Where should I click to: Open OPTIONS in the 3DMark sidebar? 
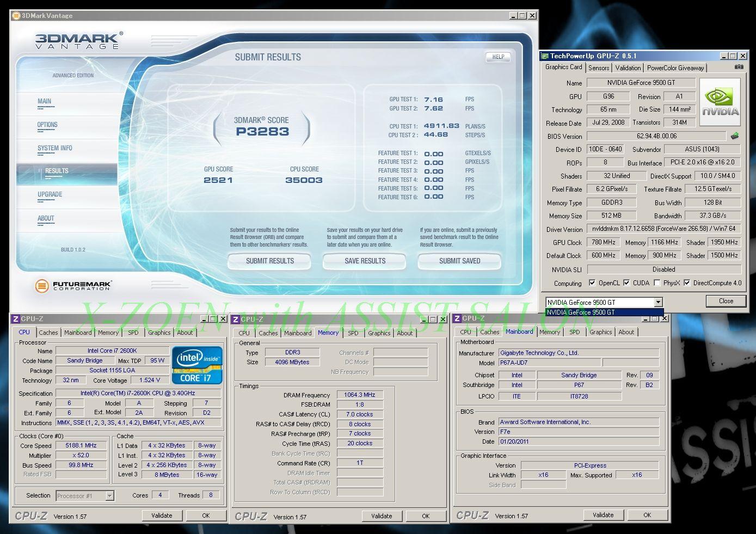[x=47, y=125]
